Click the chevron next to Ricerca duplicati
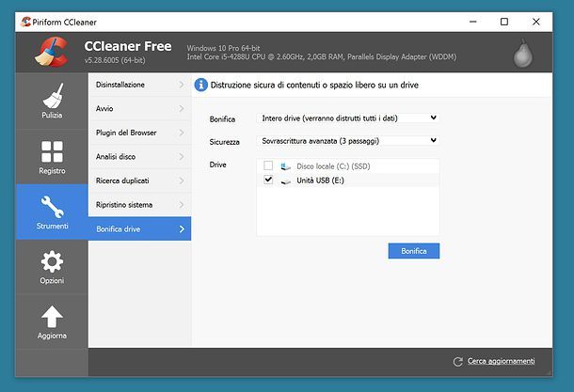Image resolution: width=574 pixels, height=392 pixels. tap(182, 180)
